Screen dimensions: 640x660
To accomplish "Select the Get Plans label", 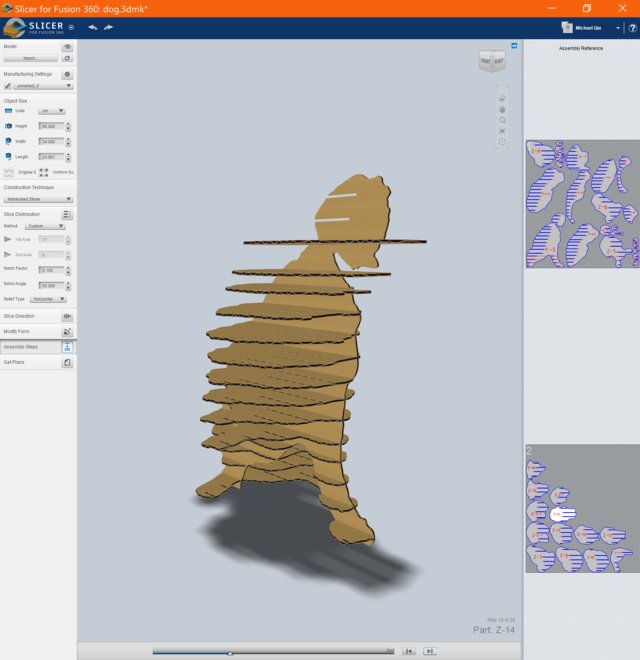I will point(14,362).
